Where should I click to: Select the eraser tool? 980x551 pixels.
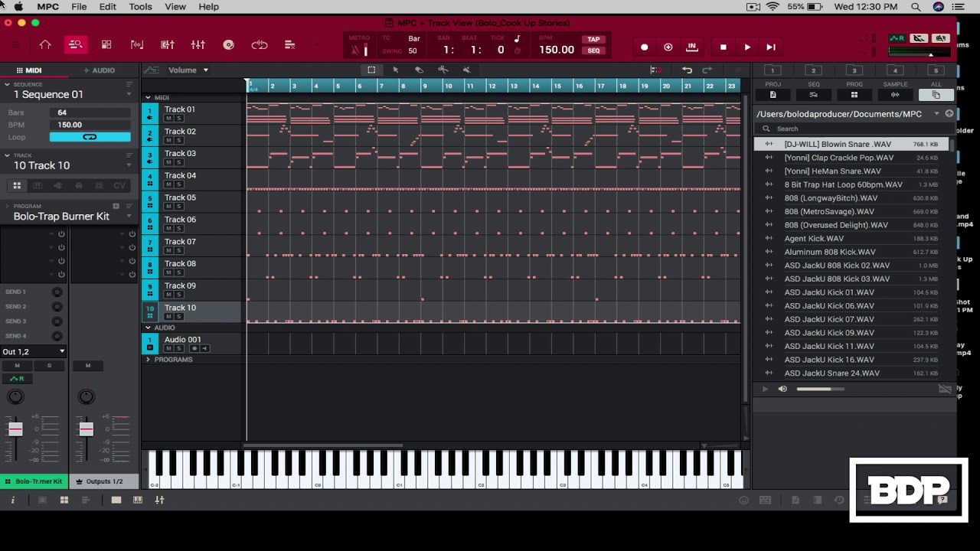coord(419,70)
